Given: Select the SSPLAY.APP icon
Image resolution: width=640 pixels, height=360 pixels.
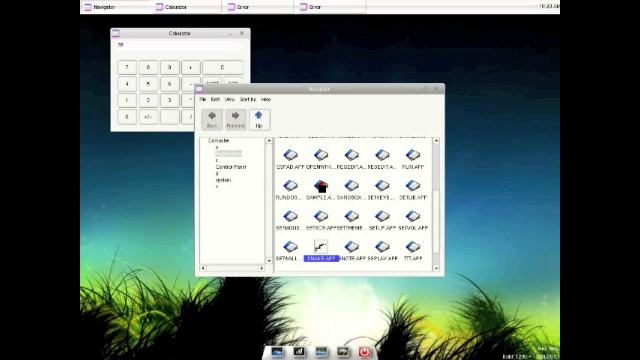Looking at the screenshot, I should 382,251.
